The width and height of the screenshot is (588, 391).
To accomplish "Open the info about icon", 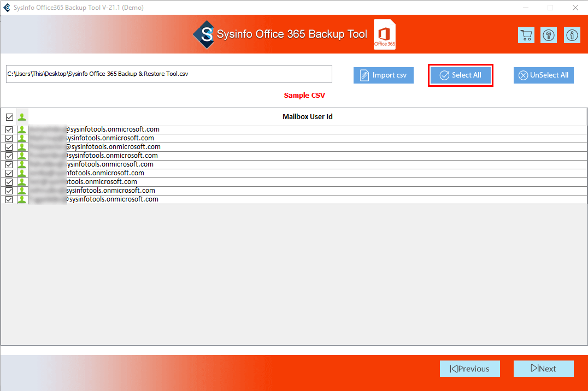I will 572,35.
